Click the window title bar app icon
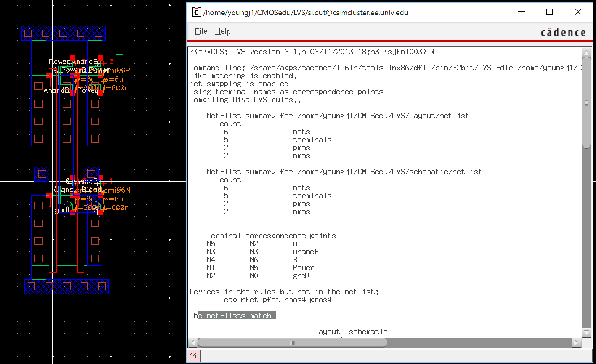Image resolution: width=596 pixels, height=364 pixels. [196, 12]
